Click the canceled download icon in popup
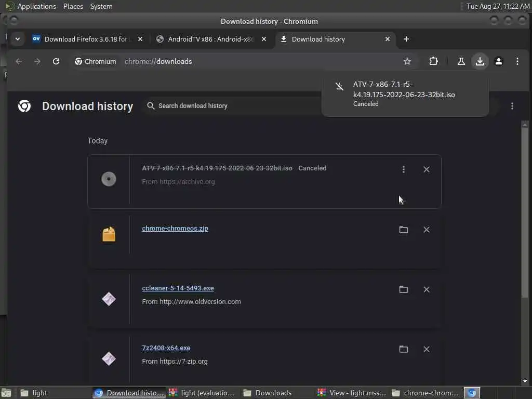Viewport: 532px width, 399px height. (x=340, y=86)
